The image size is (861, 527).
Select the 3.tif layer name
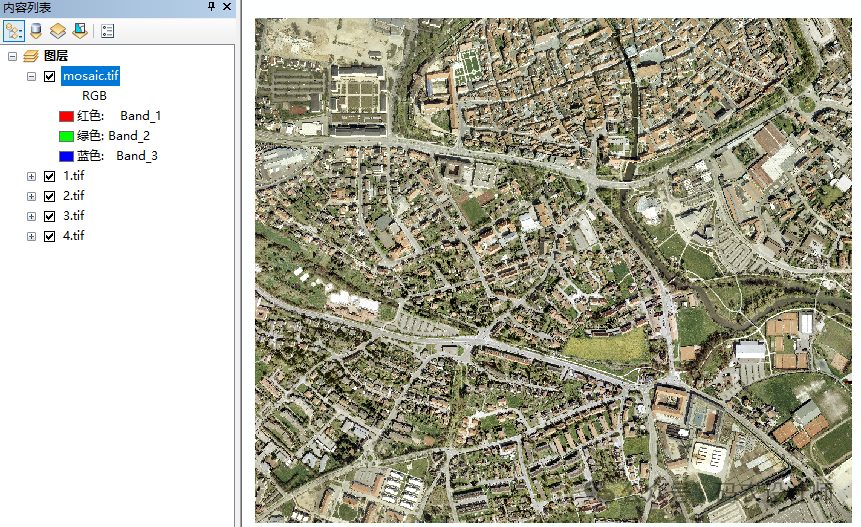73,216
